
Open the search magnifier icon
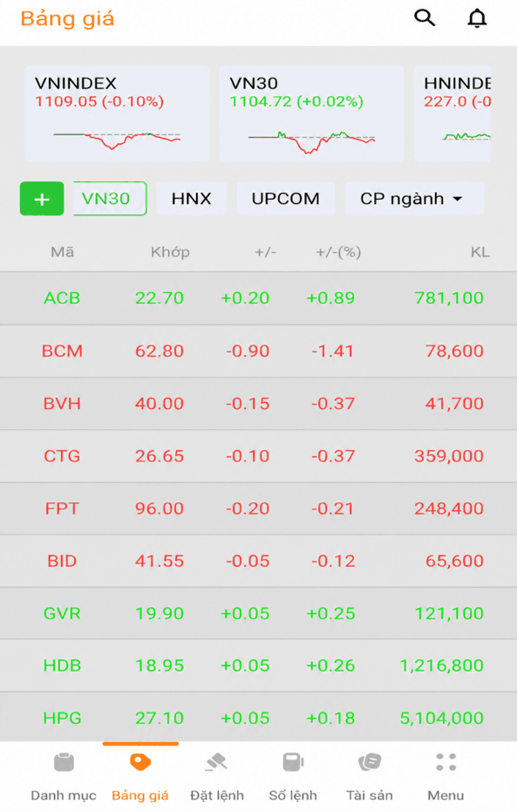coord(425,17)
